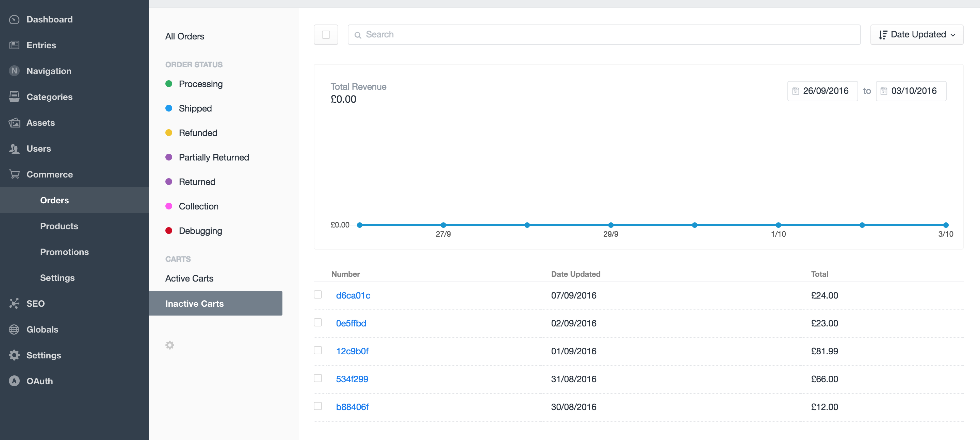Click the £24.00 total cell
The height and width of the screenshot is (440, 980).
click(x=824, y=295)
